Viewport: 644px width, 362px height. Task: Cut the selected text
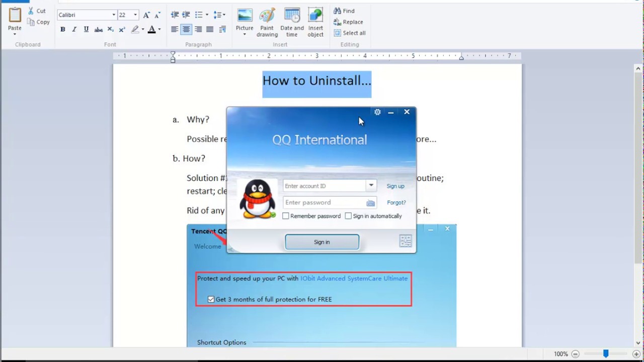(36, 11)
